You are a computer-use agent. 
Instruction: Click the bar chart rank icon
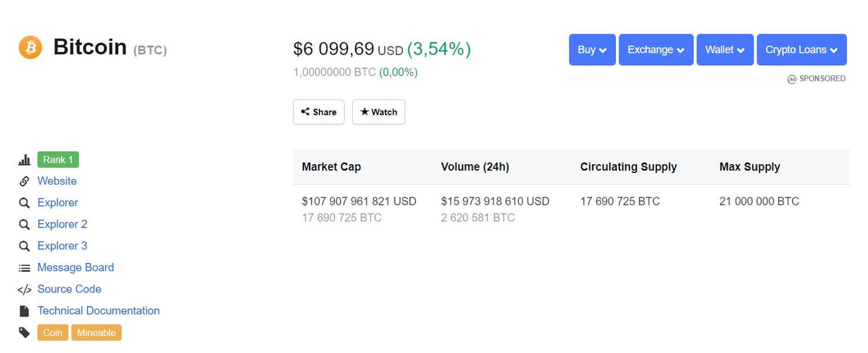click(24, 160)
